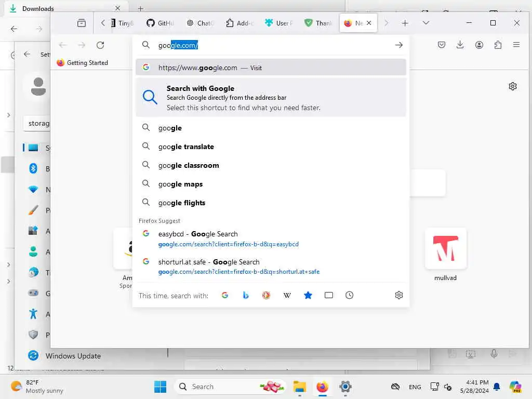The height and width of the screenshot is (399, 532).
Task: Open easybcd - Google Search history entry
Action: point(271,239)
